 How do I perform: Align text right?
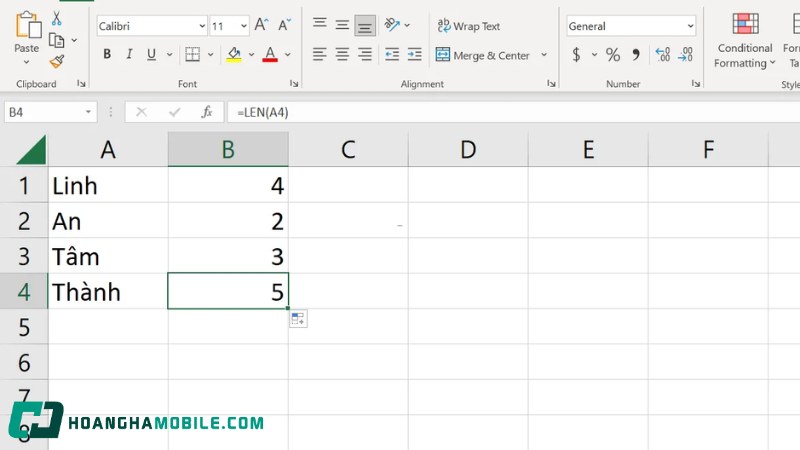coord(365,54)
